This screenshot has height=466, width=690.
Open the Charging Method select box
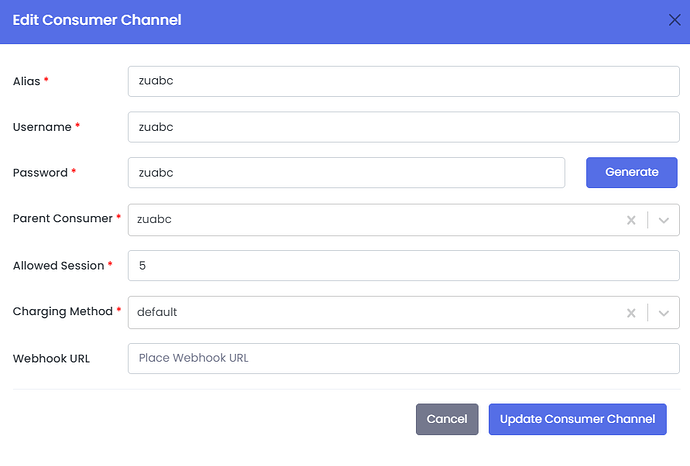370,312
